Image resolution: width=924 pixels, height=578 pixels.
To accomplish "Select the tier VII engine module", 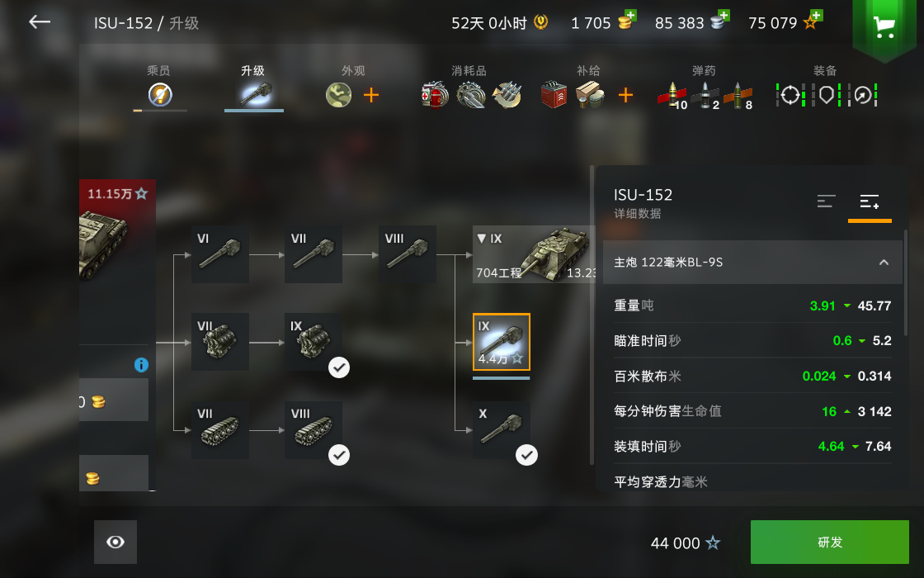I will 220,342.
